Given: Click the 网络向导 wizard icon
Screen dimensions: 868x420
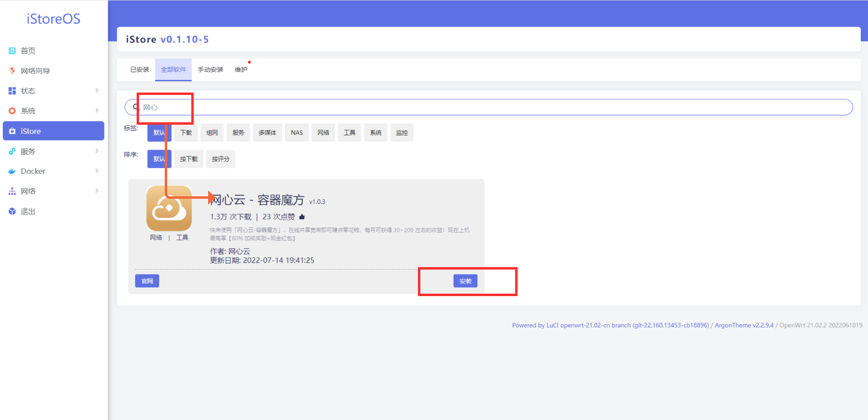Looking at the screenshot, I should tap(12, 71).
